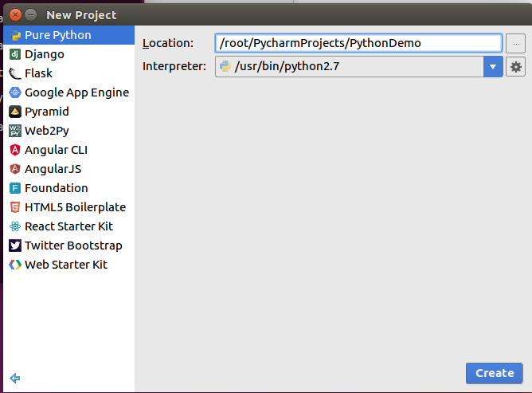Open the /usr/bin/python2.7 interpreter combo box
532x393 pixels.
tap(359, 67)
